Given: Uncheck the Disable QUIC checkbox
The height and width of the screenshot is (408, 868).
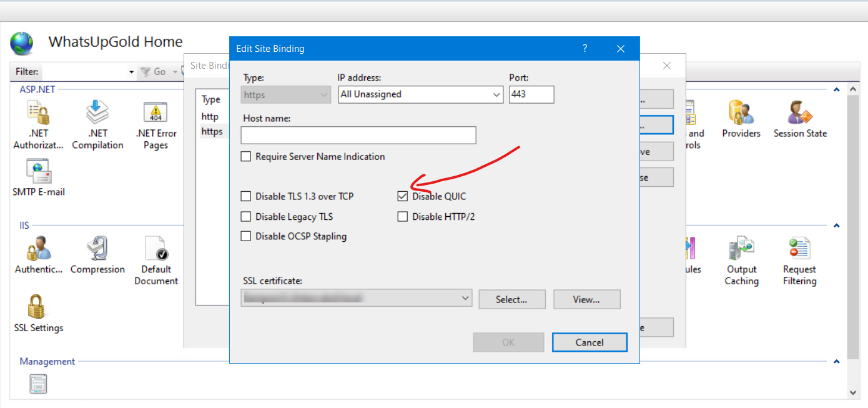Looking at the screenshot, I should coord(403,197).
